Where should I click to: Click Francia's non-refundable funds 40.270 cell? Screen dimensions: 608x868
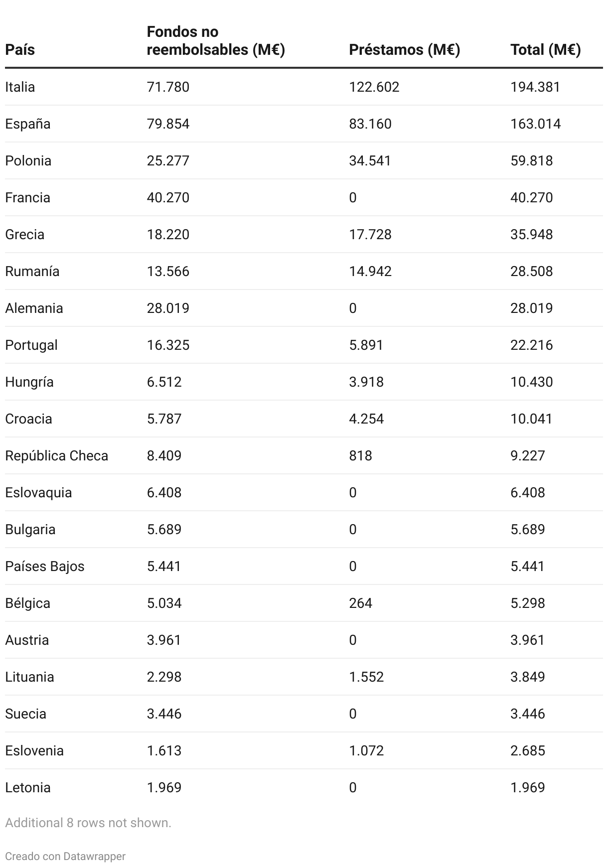coord(168,198)
